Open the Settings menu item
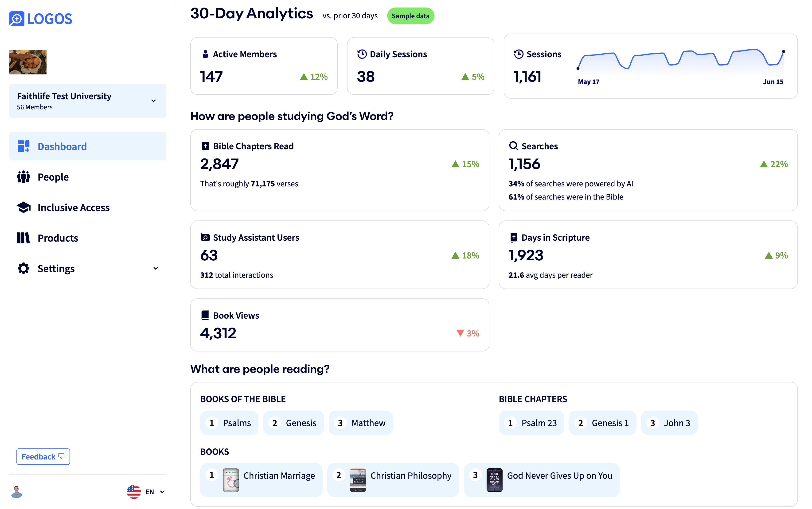This screenshot has height=509, width=812. (x=88, y=269)
